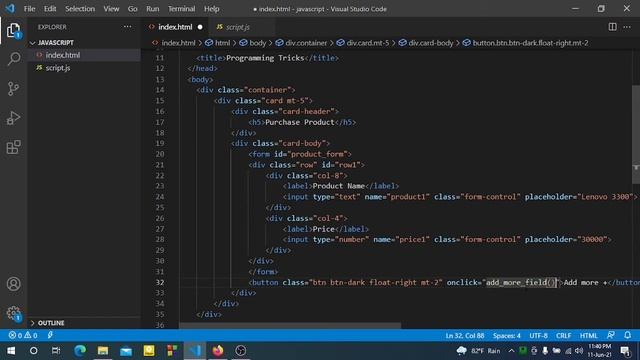Open the weather widget showing 82°F Rain

pyautogui.click(x=478, y=351)
